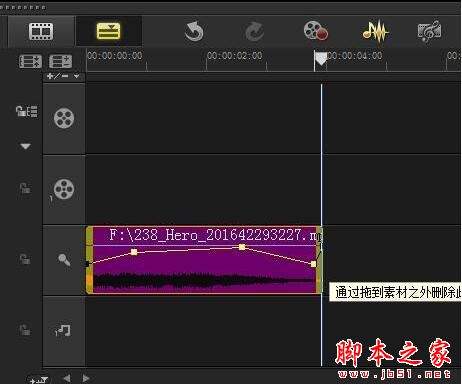Click the 00:00:00:00 ruler position
462x385 pixels.
[x=115, y=56]
